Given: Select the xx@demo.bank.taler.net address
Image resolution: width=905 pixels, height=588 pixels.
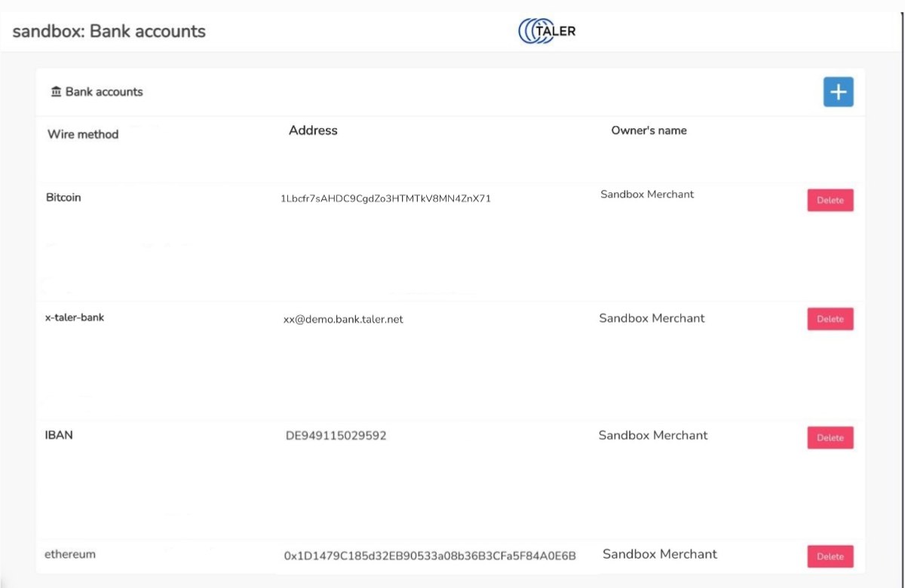Looking at the screenshot, I should pyautogui.click(x=343, y=320).
